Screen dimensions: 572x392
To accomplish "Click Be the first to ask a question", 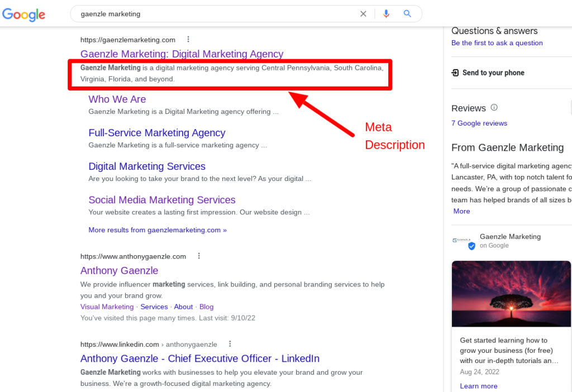I will (x=497, y=43).
